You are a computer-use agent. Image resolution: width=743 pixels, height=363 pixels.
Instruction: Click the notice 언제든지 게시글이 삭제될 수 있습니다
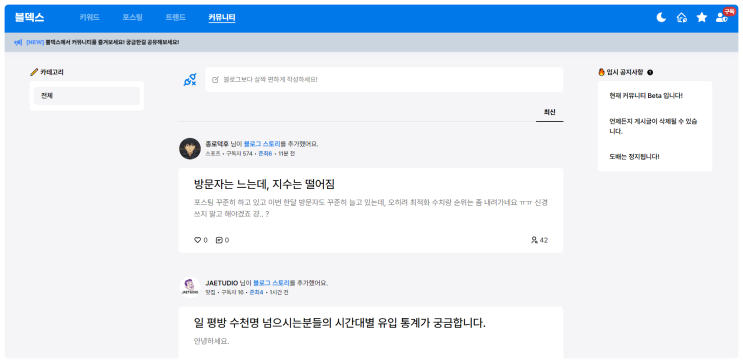653,126
